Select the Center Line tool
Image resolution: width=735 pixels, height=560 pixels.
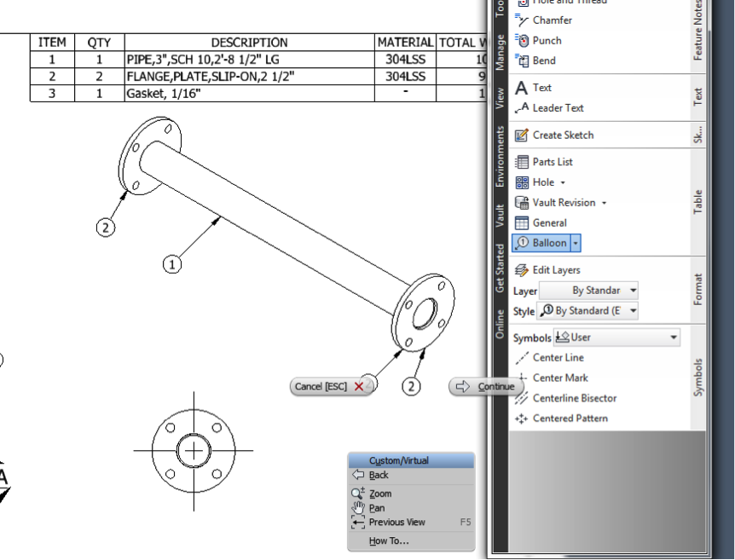[549, 357]
